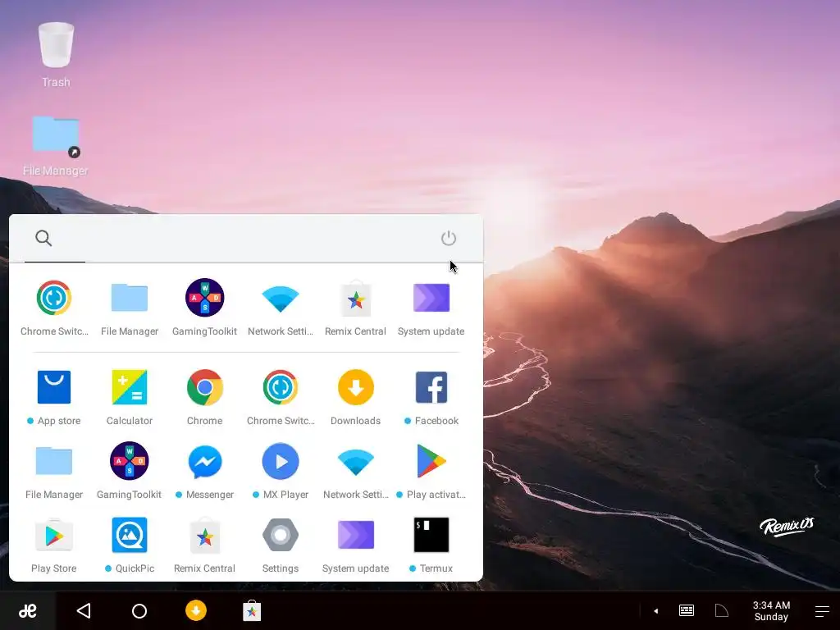
Task: Tap the taskbar Home circle button
Action: [139, 610]
